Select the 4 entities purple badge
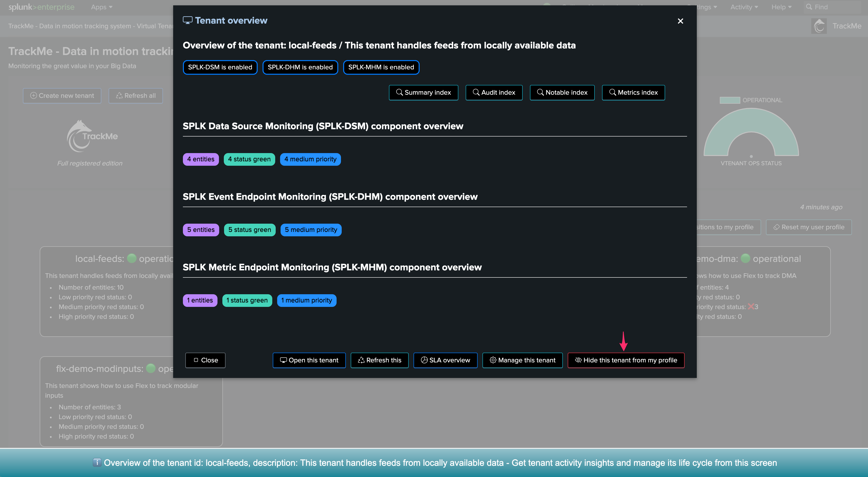This screenshot has height=477, width=868. pos(201,159)
